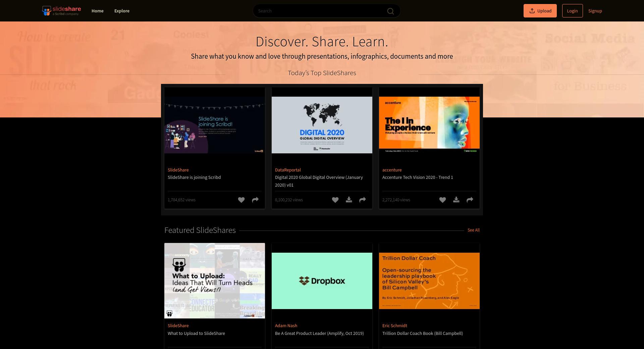Click the '8,100,232 views' count
Viewport: 644px width, 349px height.
(289, 200)
